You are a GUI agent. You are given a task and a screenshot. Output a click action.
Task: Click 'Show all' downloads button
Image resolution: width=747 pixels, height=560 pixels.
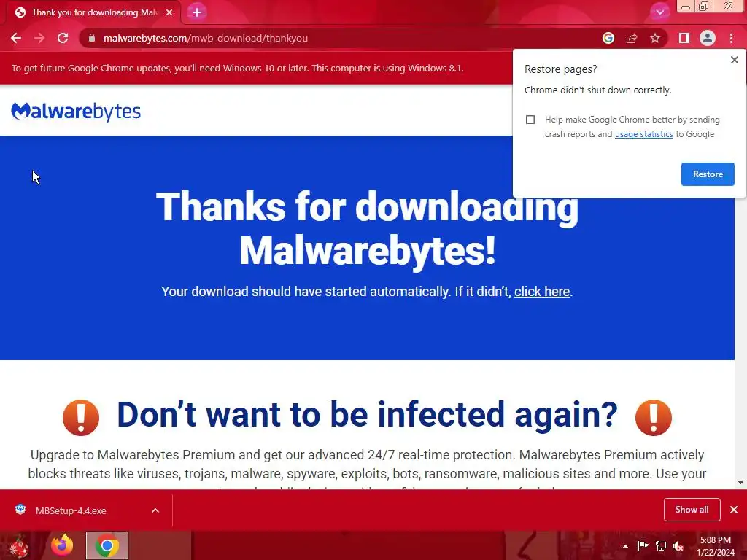tap(692, 510)
